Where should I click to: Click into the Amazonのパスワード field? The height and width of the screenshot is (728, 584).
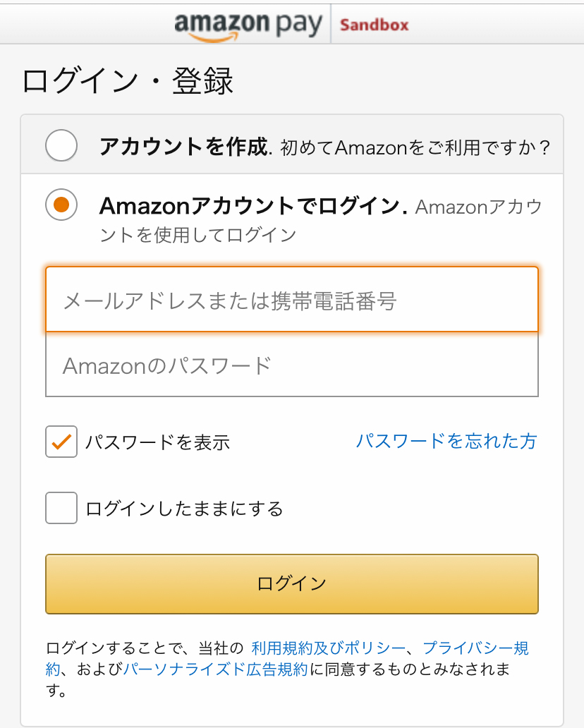292,365
